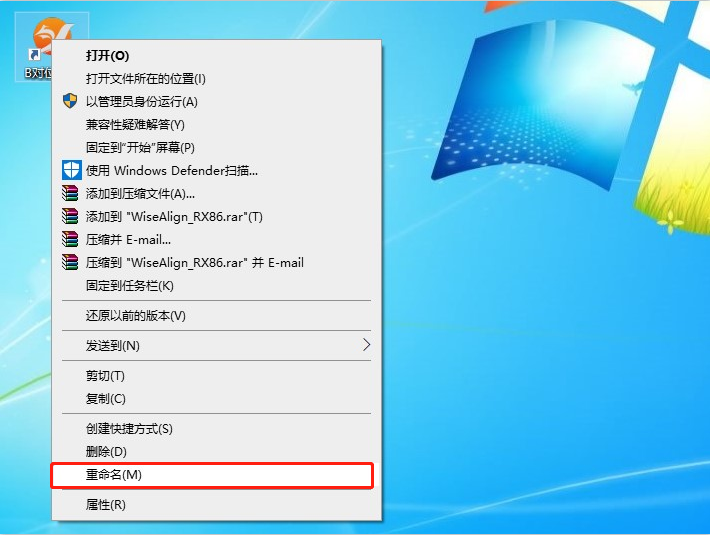Click the shield icon for 以管理员身份运行
The image size is (710, 535).
coord(70,101)
